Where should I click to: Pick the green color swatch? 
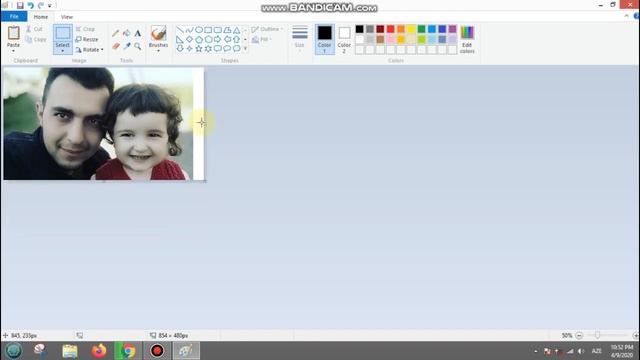(x=422, y=29)
